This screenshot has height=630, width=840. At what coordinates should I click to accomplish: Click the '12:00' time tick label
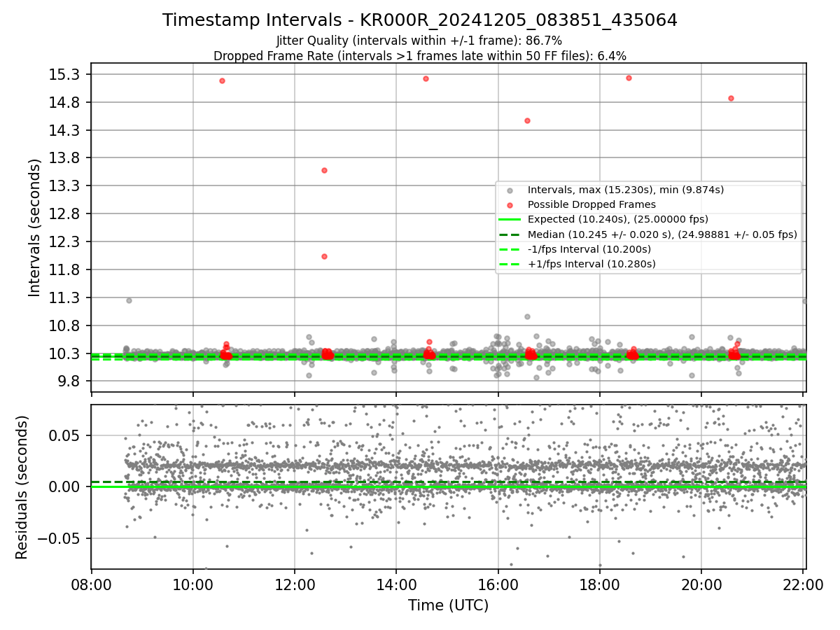pos(295,586)
